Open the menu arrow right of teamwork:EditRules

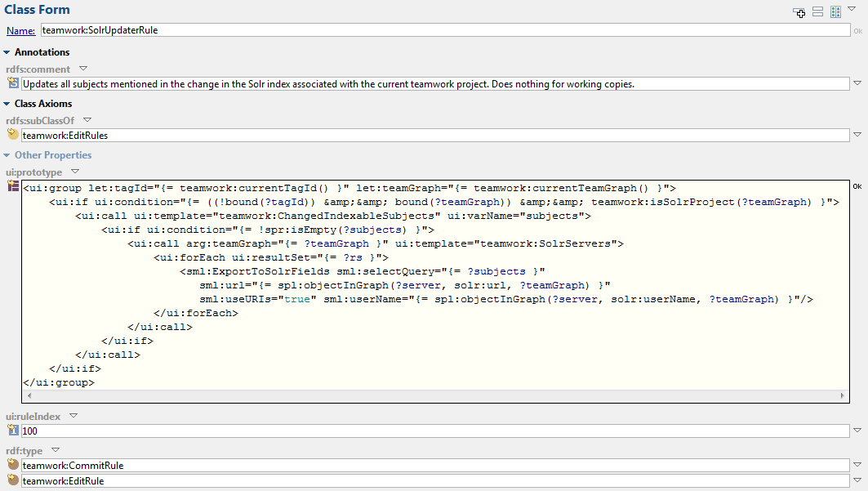pos(857,135)
